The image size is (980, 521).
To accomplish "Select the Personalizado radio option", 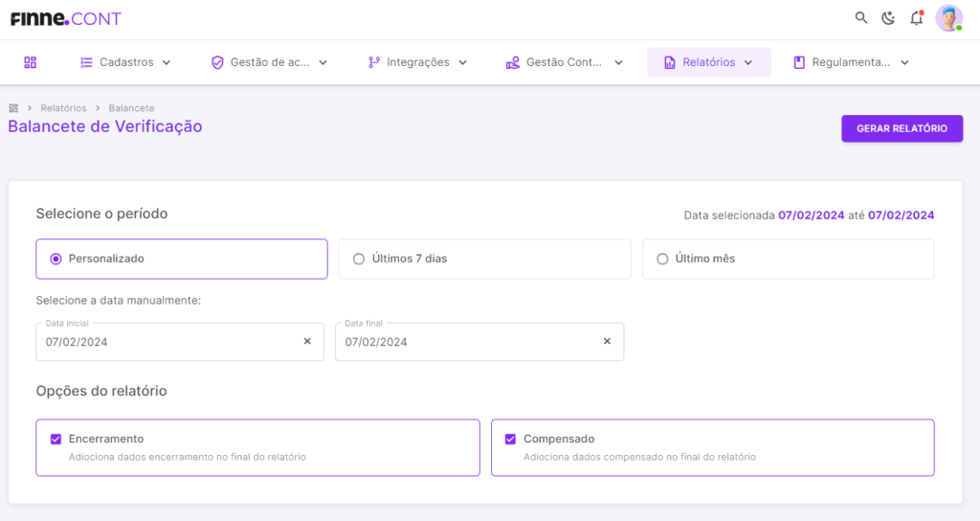I will 182,259.
